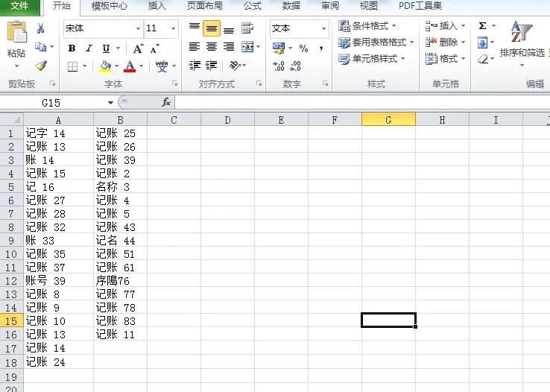550x392 pixels.
Task: Open merge cells dropdown arrow
Action: coord(259,46)
